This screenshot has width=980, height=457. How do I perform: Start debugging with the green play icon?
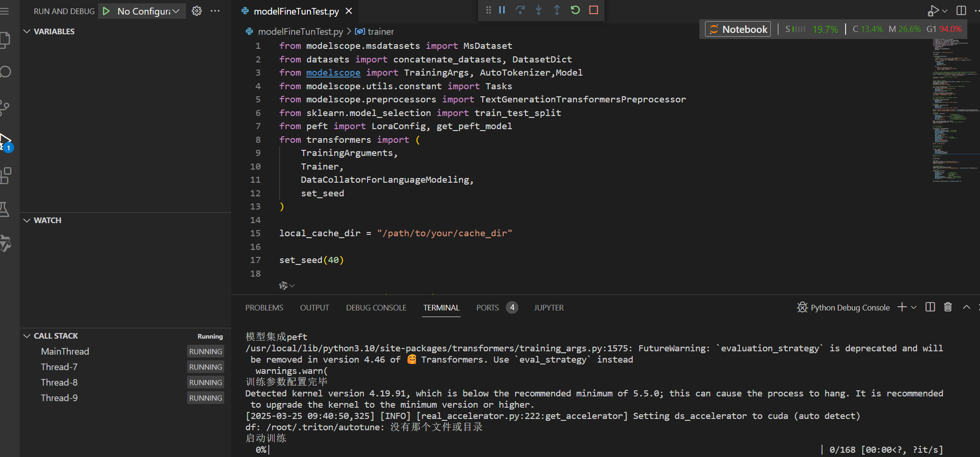coord(107,11)
